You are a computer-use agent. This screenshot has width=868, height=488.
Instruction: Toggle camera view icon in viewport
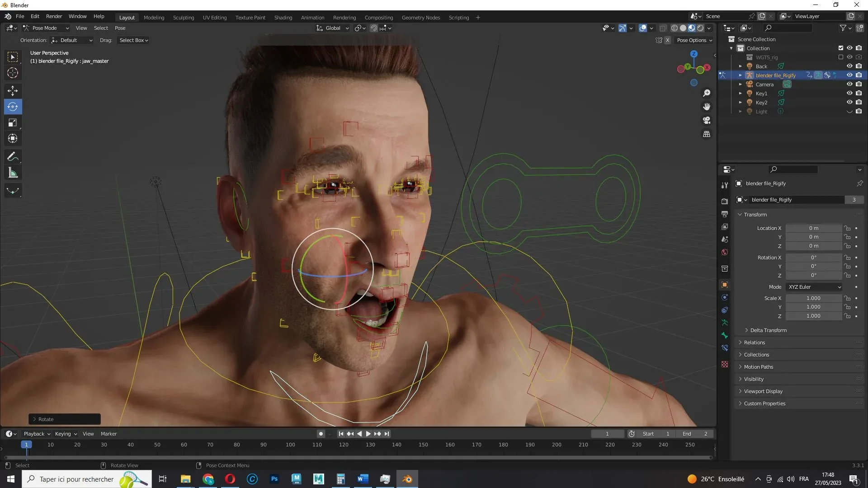pos(707,120)
